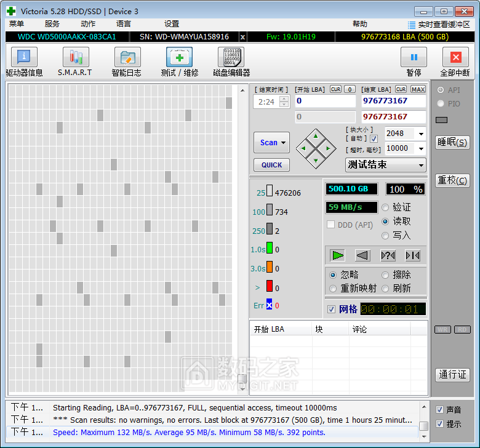This screenshot has height=448, width=480.
Task: Click the right arrow of the diamond navigator
Action: tap(328, 148)
